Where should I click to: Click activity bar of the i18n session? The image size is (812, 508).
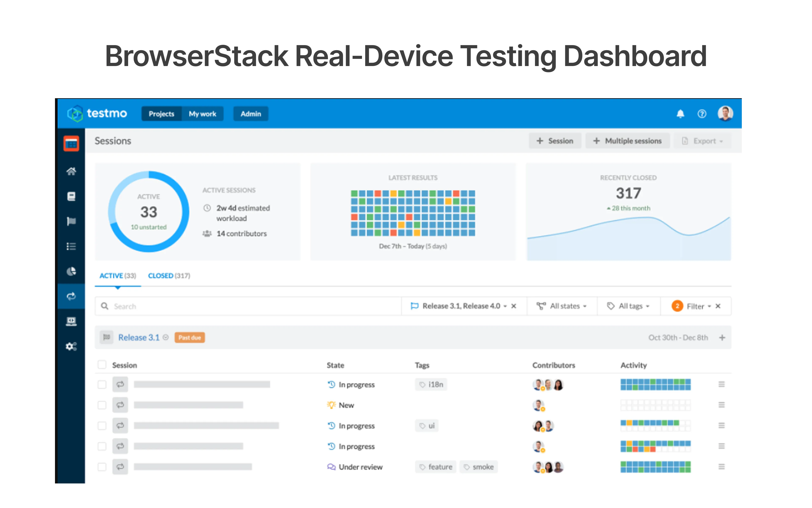pos(655,384)
